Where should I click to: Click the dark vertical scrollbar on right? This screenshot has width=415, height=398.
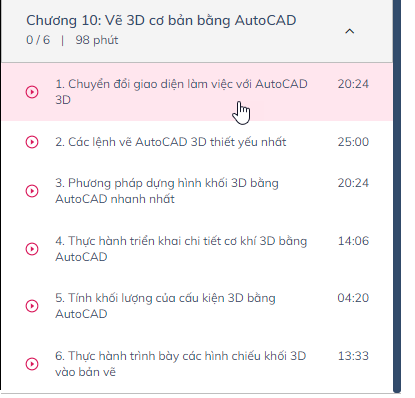(x=397, y=197)
